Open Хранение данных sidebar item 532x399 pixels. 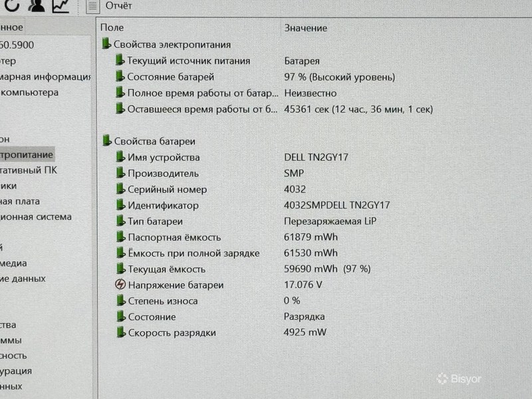point(23,279)
